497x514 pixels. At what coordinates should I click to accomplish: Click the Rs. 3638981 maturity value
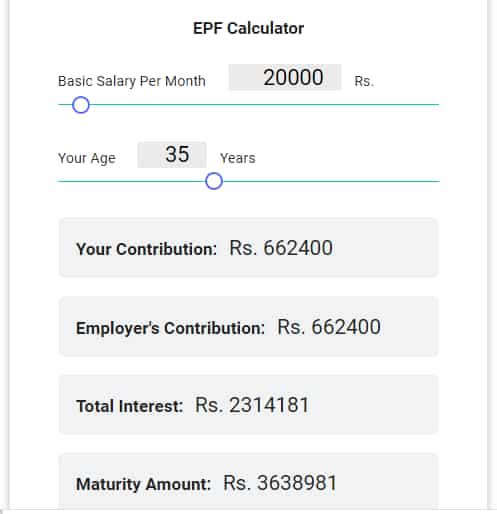[x=280, y=483]
